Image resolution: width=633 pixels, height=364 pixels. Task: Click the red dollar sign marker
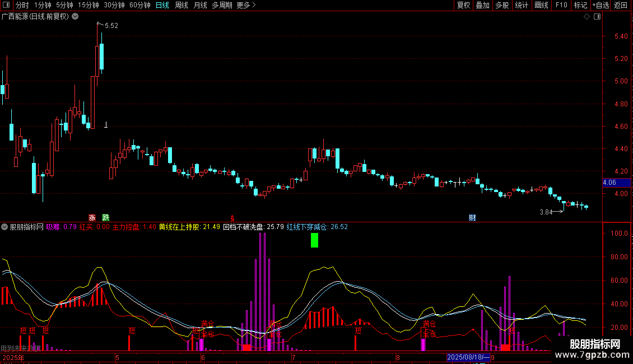click(232, 217)
